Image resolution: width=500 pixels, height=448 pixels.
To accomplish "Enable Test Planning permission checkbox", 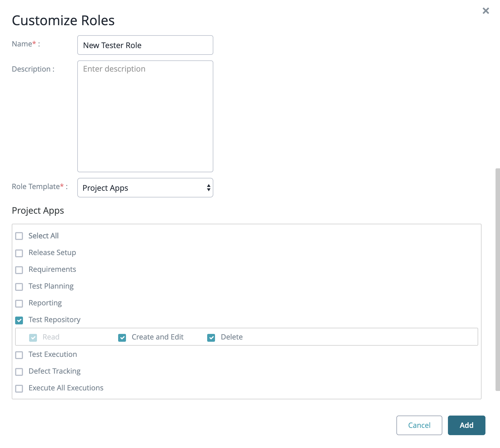I will pyautogui.click(x=19, y=287).
